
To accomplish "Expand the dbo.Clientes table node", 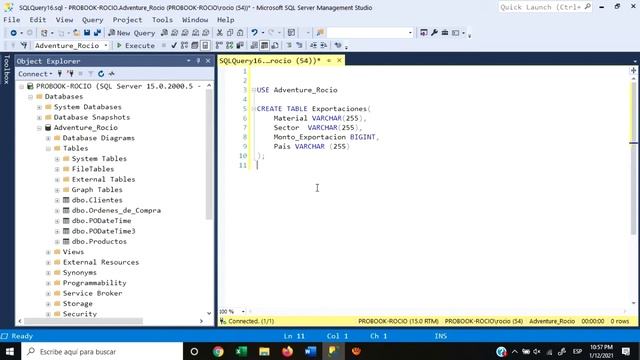I will coord(57,200).
